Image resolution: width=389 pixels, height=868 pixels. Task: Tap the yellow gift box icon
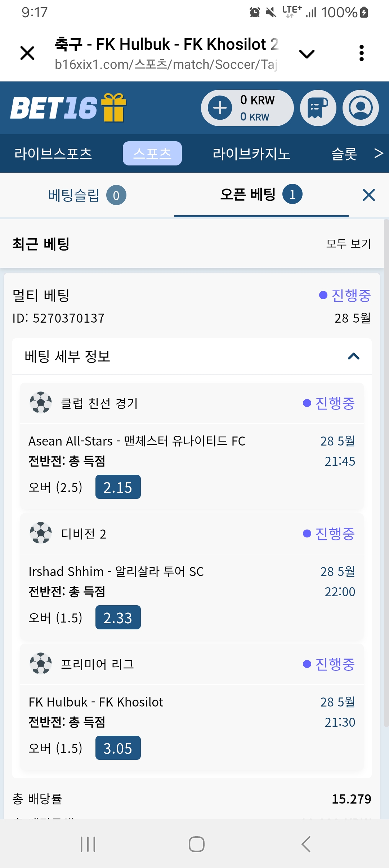pyautogui.click(x=113, y=107)
